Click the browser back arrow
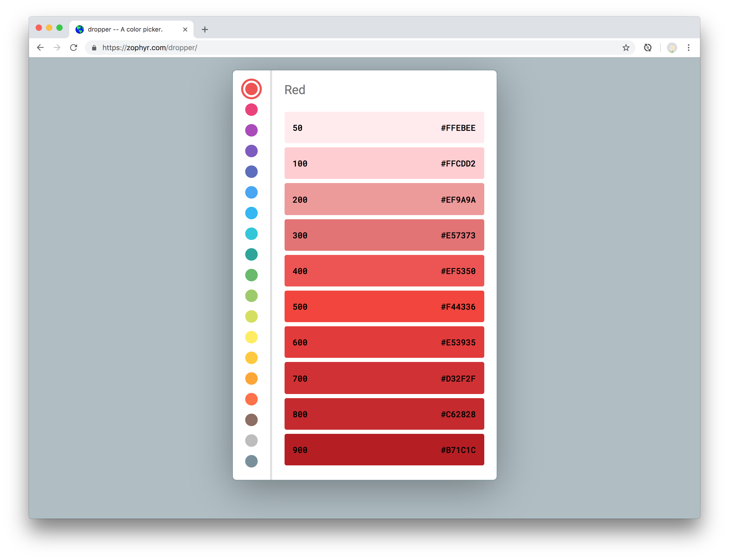 40,48
